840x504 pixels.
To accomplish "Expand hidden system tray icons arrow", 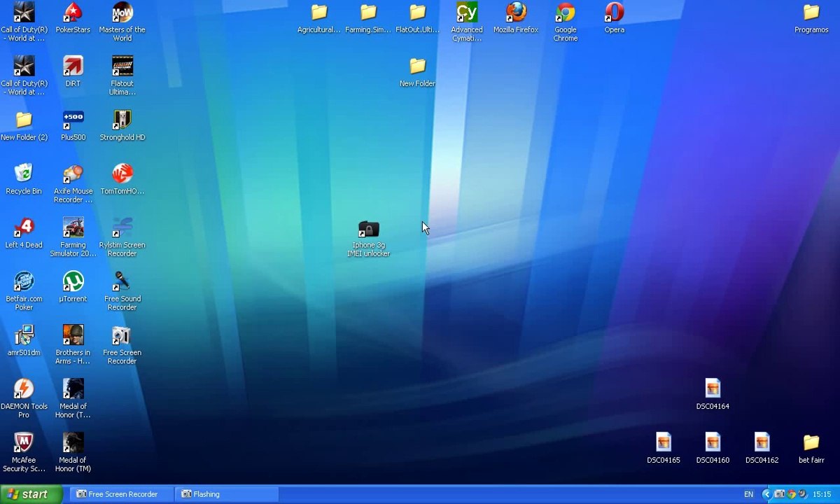I will (766, 494).
